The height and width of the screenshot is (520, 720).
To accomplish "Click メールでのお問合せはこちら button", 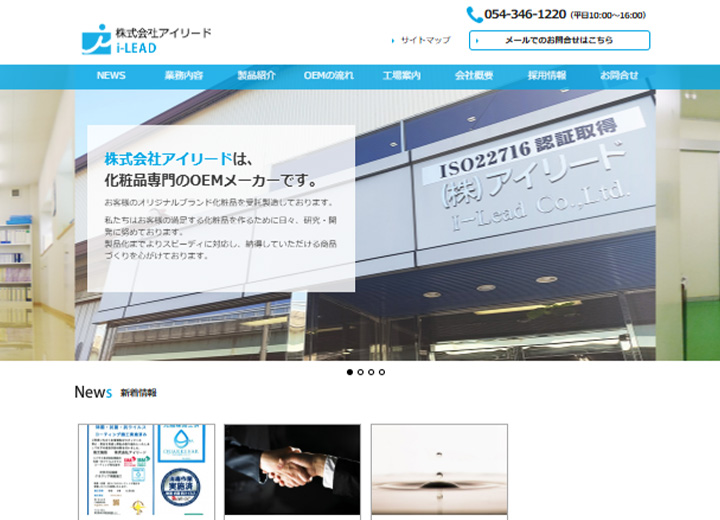I will pos(559,40).
